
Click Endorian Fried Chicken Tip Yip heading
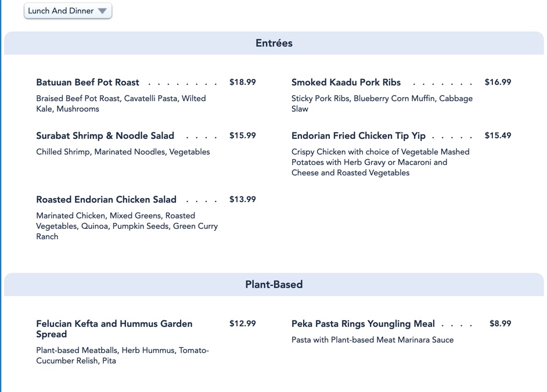tap(358, 136)
